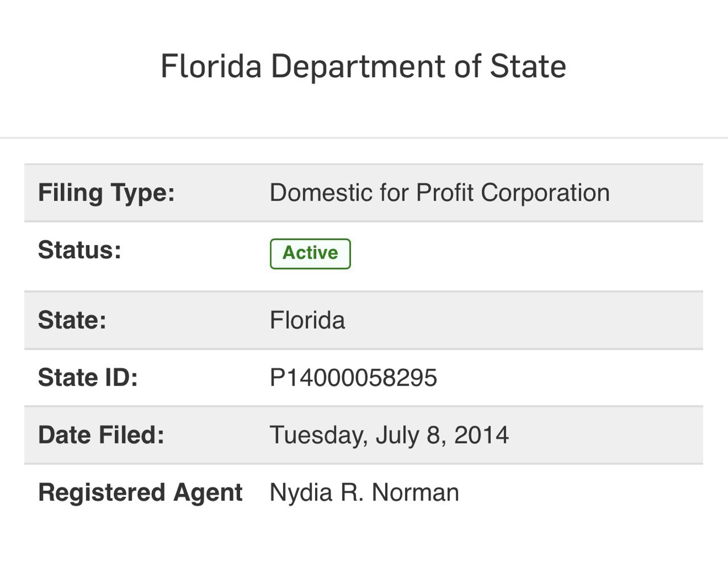Select State ID number P14000058295
Screen dimensions: 728x568
pos(353,378)
